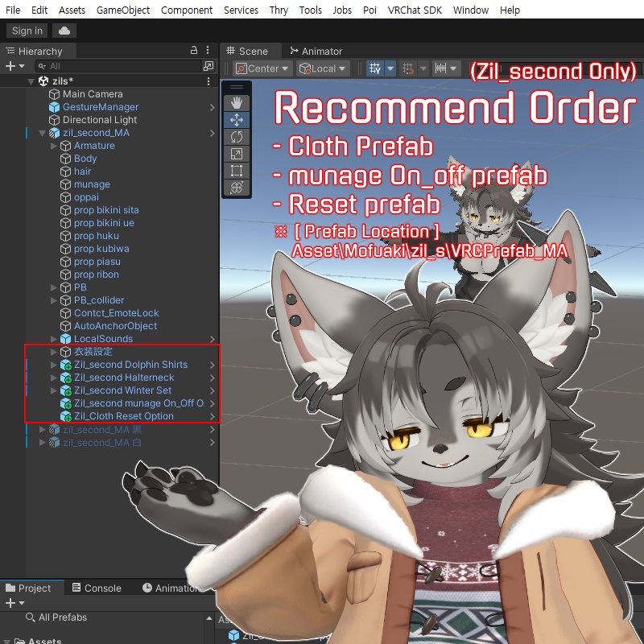The width and height of the screenshot is (644, 644).
Task: Expand the PB_collider object
Action: pos(53,300)
